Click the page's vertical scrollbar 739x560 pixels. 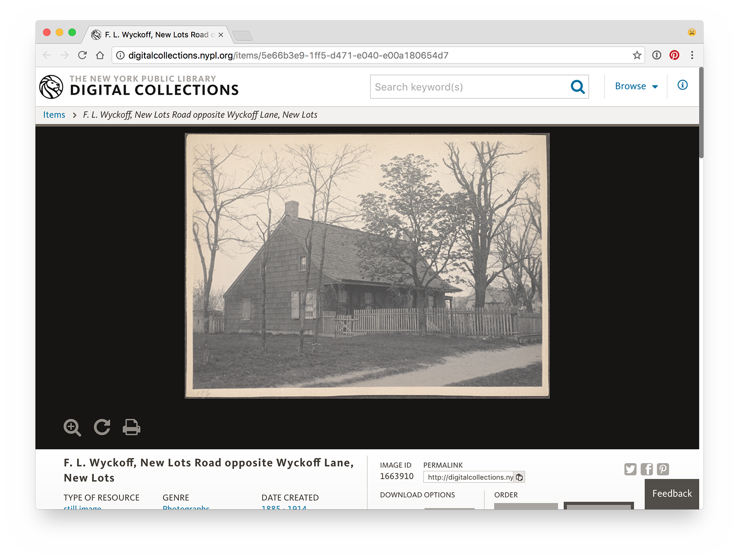click(701, 113)
